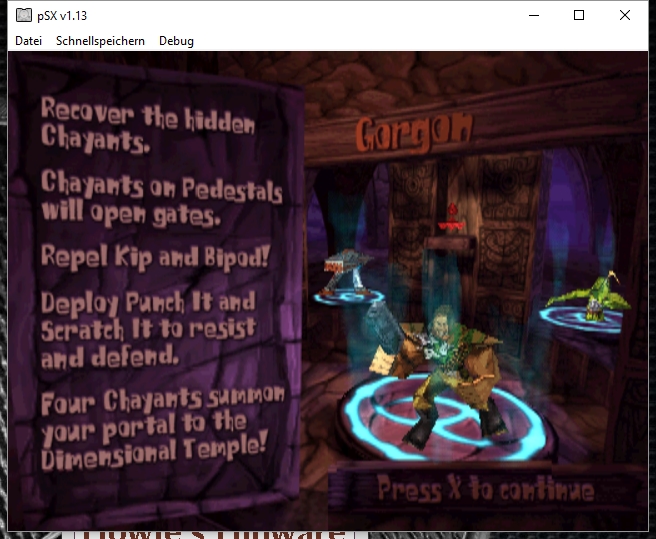The width and height of the screenshot is (656, 539).
Task: Maximize the pSX window
Action: point(579,15)
